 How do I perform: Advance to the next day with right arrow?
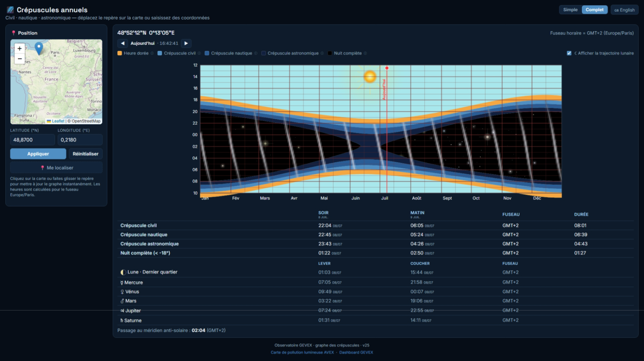(186, 43)
